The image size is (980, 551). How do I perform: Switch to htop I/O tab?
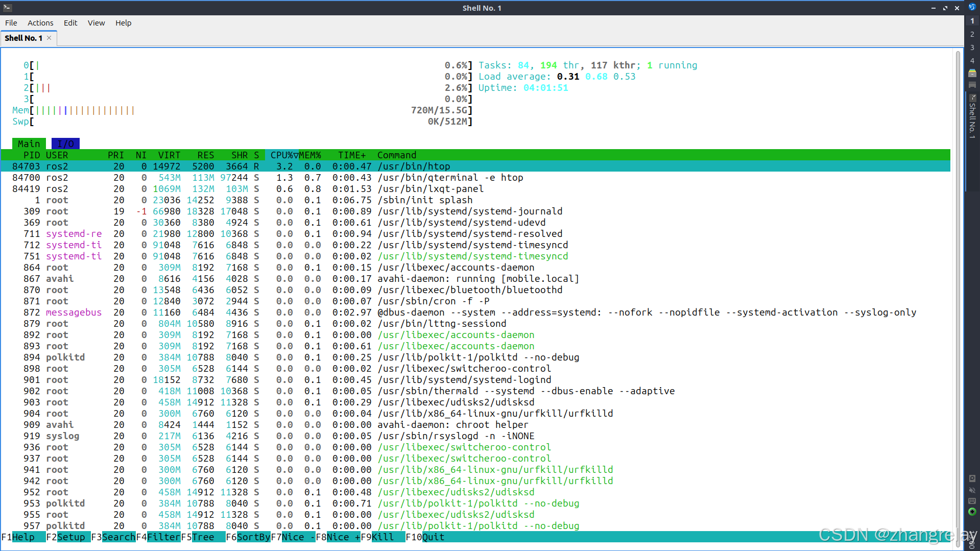coord(65,144)
